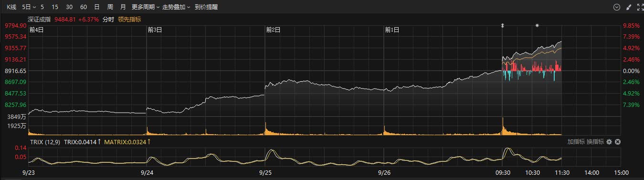Click the 15:00 time label
The width and height of the screenshot is (644, 180).
621,172
